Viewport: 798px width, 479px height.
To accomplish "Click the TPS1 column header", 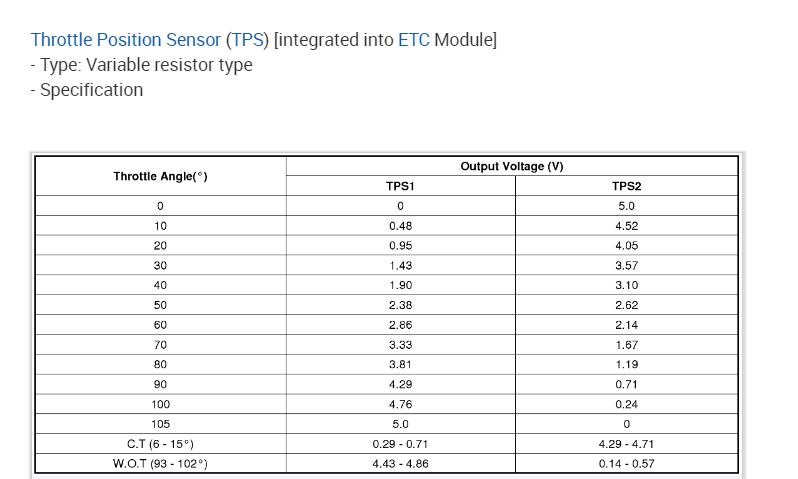I will click(400, 186).
